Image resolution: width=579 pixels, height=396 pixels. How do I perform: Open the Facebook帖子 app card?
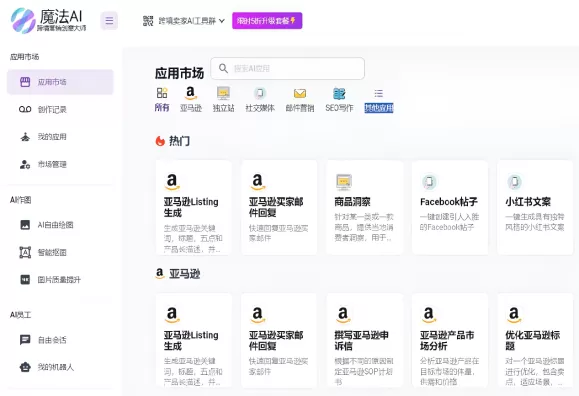pos(450,207)
